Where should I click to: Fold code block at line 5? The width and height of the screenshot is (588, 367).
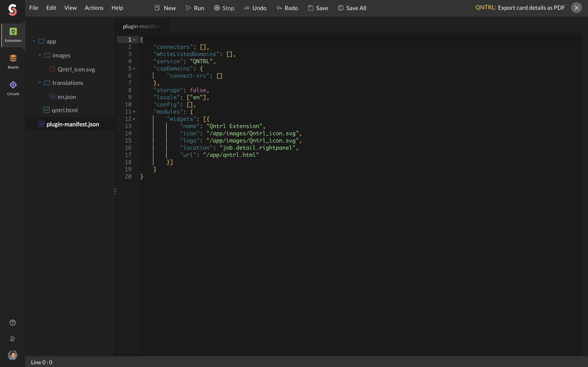pos(134,69)
